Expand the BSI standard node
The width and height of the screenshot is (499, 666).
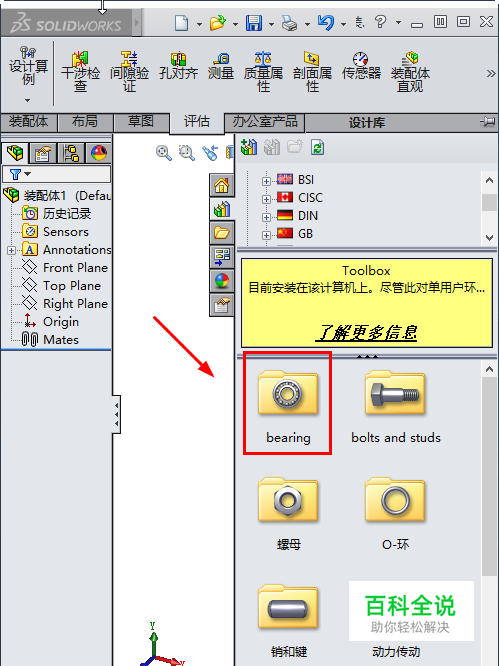coord(266,181)
